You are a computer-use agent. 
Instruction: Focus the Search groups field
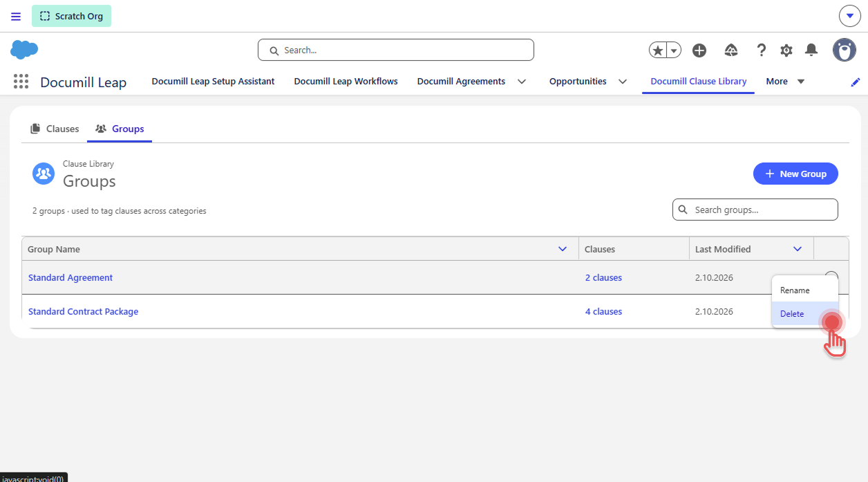tap(755, 210)
